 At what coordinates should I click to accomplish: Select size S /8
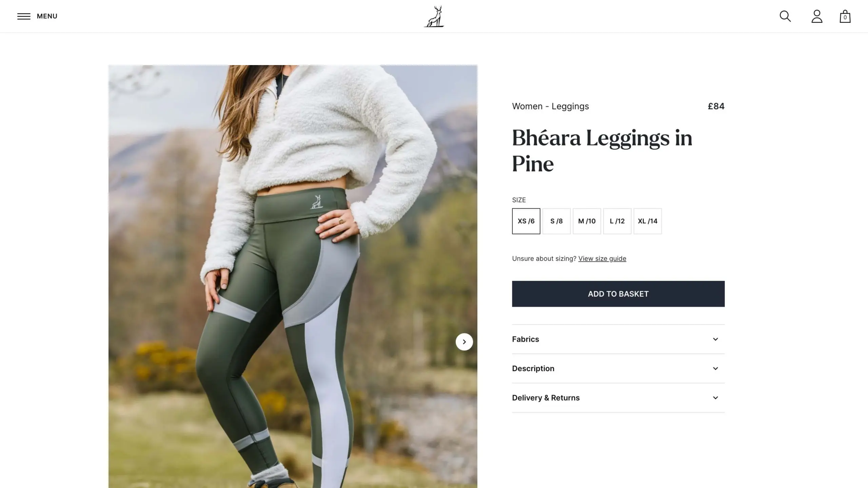(x=556, y=221)
